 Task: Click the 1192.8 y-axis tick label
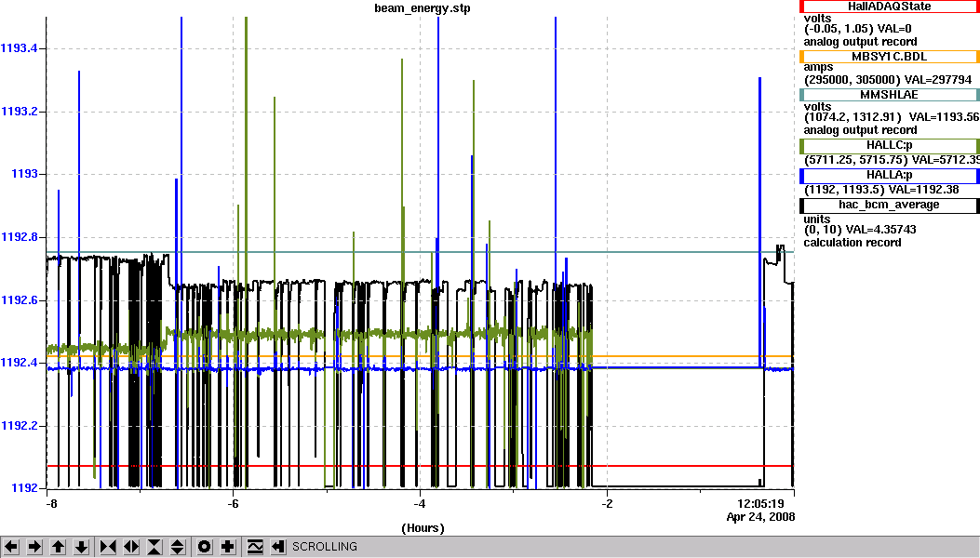[x=20, y=237]
